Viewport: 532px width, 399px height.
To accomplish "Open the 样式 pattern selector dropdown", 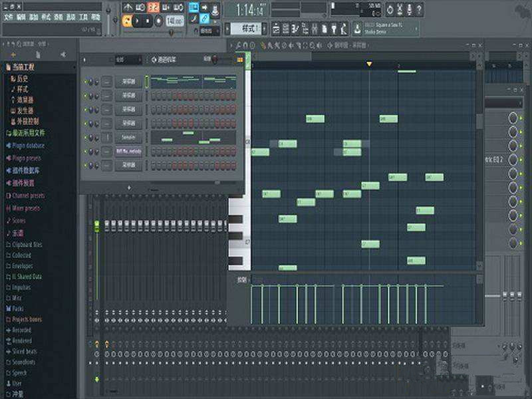I will pyautogui.click(x=249, y=28).
